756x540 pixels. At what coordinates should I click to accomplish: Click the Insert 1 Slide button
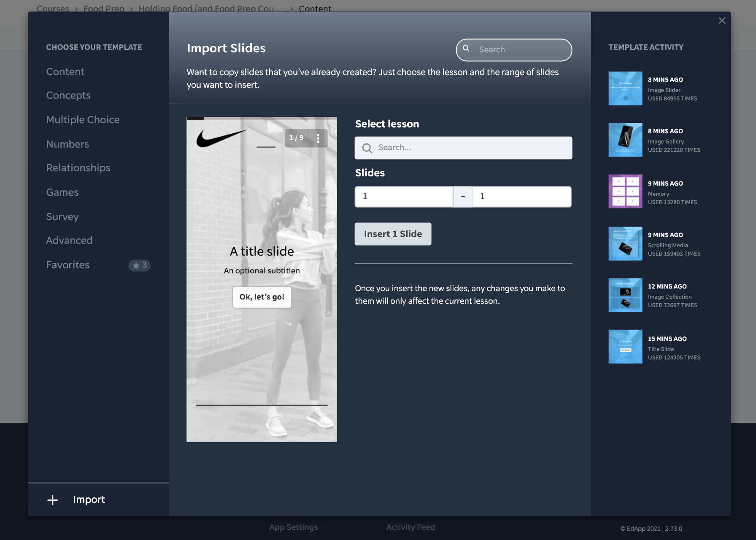(x=393, y=234)
